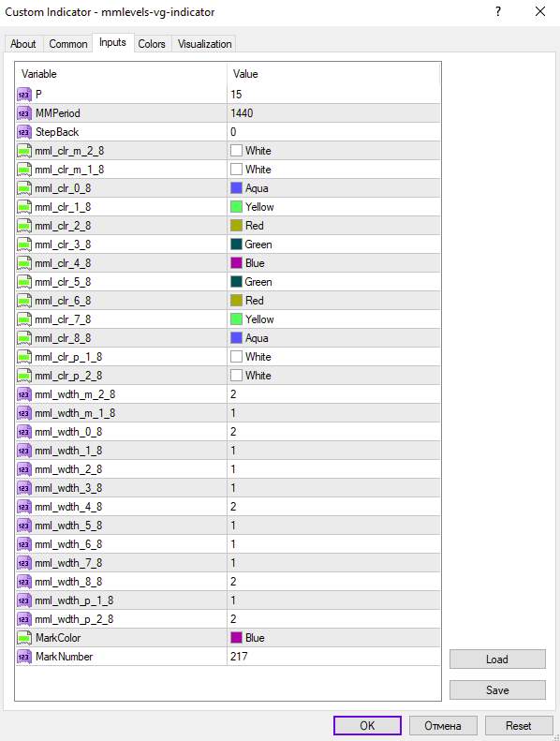Open the Common tab
560x741 pixels.
coord(68,44)
